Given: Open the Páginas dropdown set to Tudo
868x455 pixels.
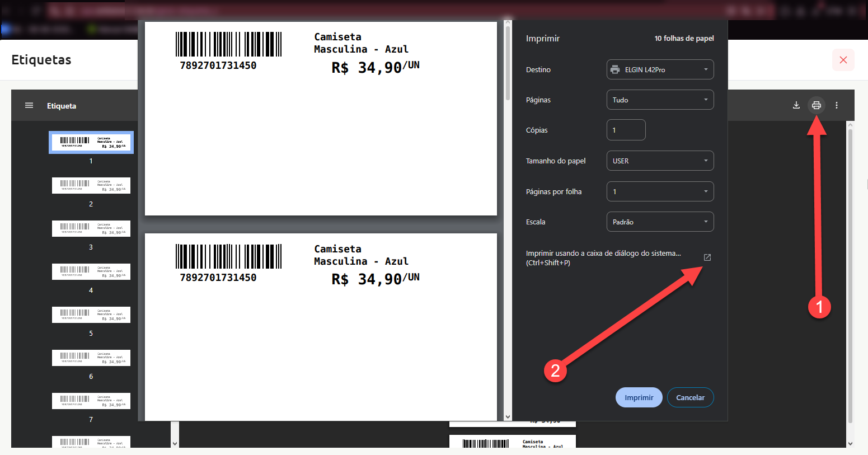Looking at the screenshot, I should point(660,100).
